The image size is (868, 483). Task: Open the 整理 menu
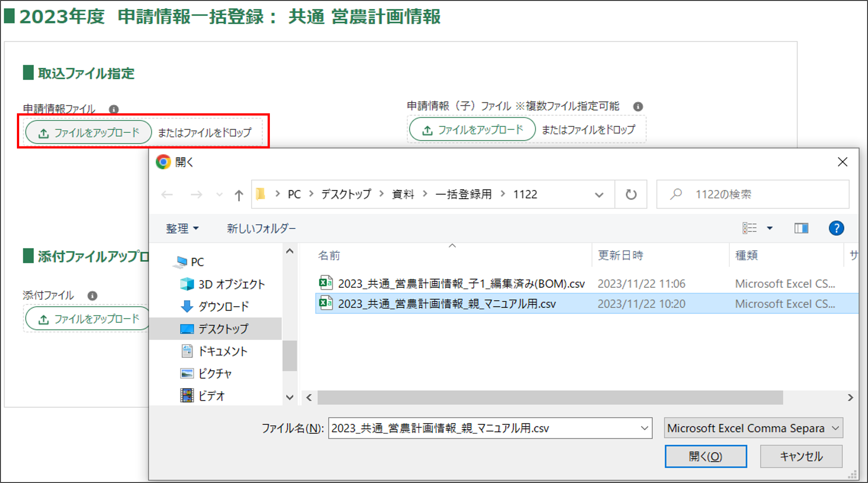[182, 228]
